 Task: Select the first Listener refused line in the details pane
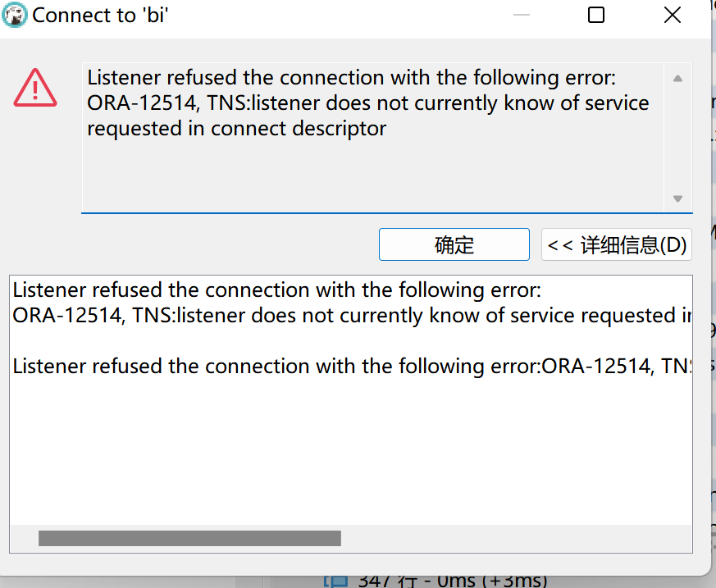click(x=276, y=289)
